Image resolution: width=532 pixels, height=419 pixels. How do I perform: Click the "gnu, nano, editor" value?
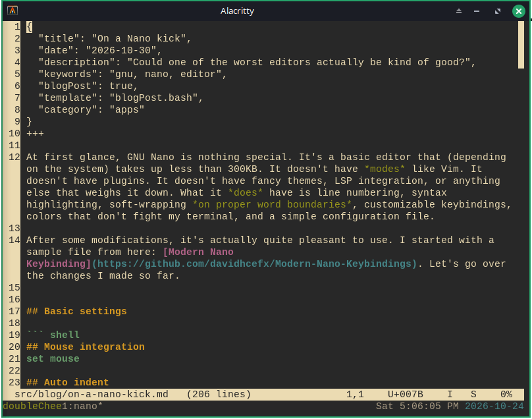[x=165, y=74]
